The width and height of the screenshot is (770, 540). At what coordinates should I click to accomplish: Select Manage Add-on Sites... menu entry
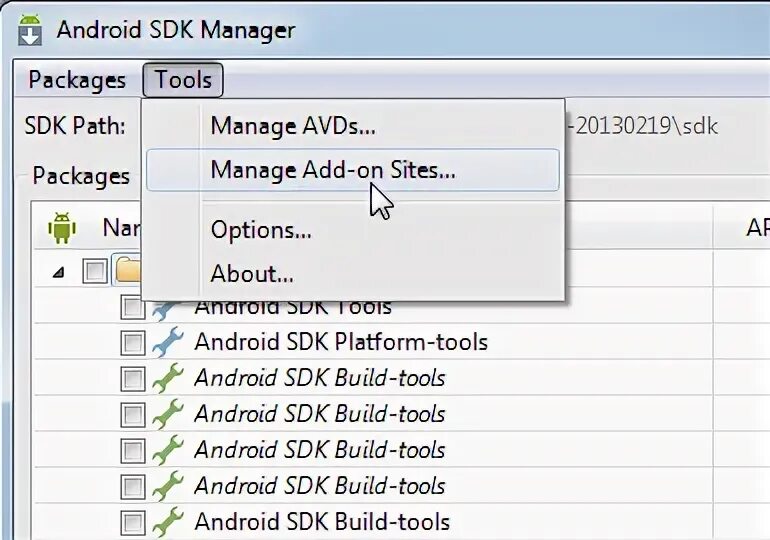353,170
